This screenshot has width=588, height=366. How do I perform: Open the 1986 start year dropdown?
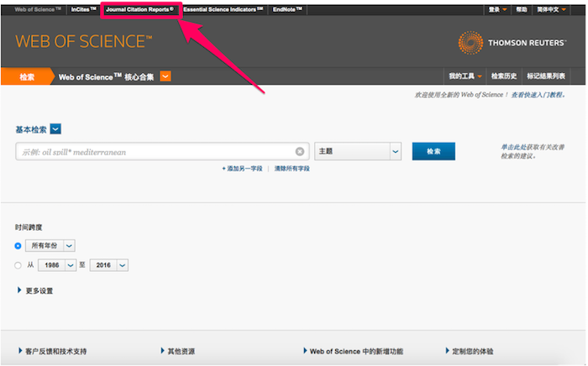point(71,265)
